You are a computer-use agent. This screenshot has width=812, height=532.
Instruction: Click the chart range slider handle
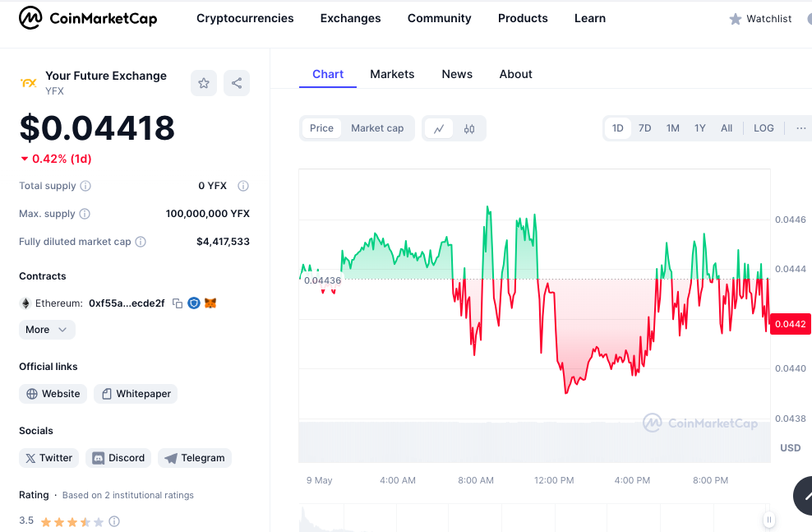[769, 520]
